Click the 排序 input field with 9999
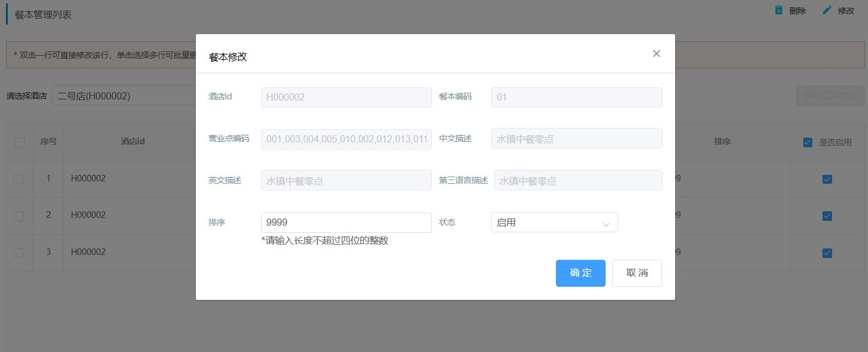This screenshot has width=868, height=352. pyautogui.click(x=346, y=222)
